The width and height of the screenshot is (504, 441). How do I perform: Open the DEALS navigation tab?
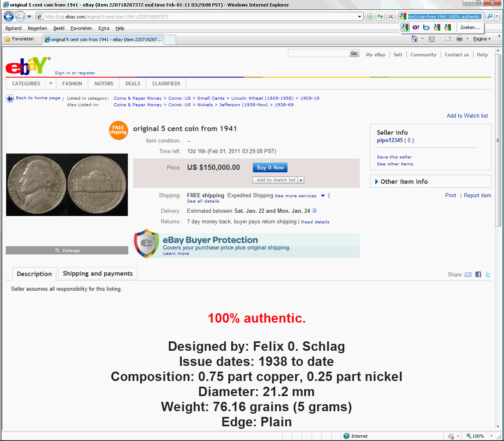point(133,84)
